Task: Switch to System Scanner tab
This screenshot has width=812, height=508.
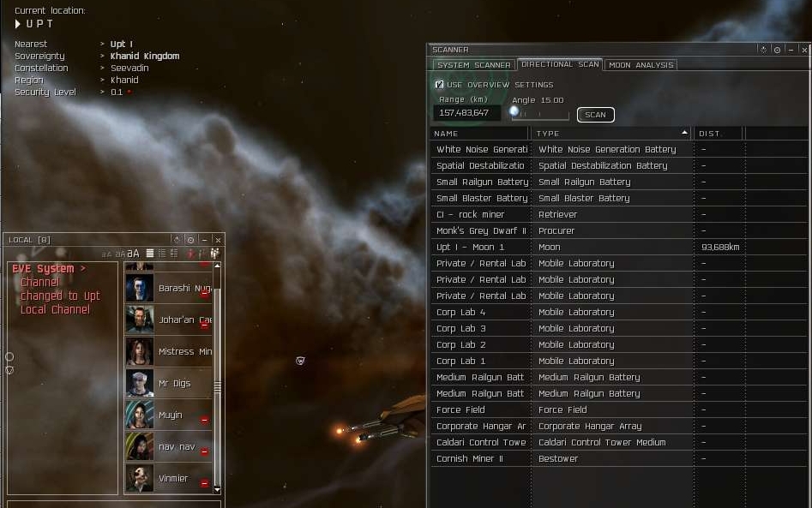Action: pyautogui.click(x=474, y=64)
